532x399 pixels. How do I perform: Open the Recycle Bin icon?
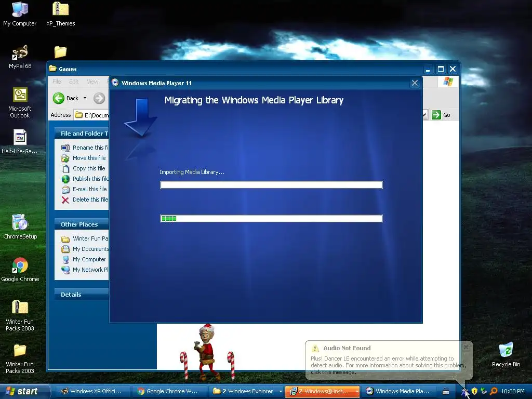506,355
